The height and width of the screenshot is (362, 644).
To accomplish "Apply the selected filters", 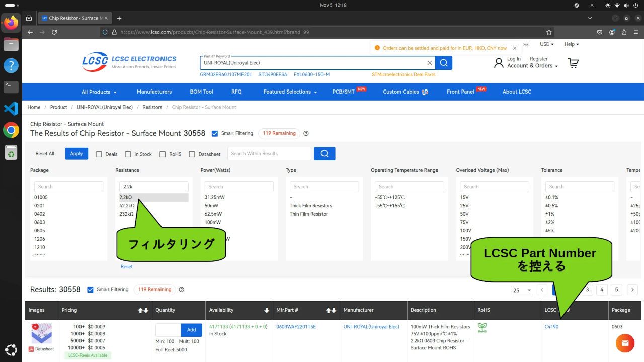I will 76,154.
